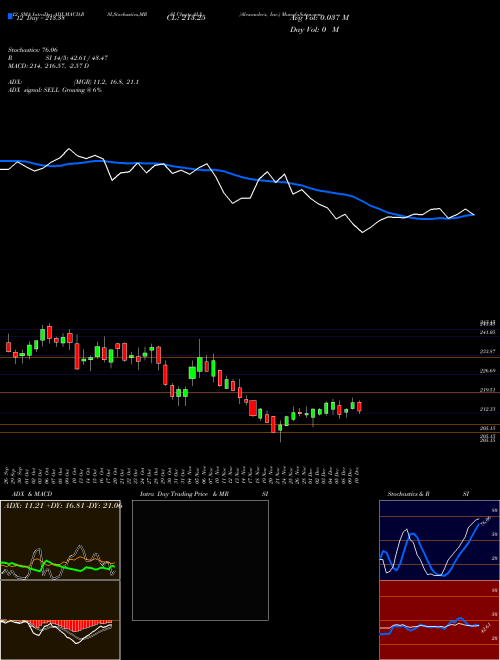This screenshot has height=660, width=500.
Task: Click the 'MACD: 214, 216.57, -2.57 D' line
Action: click(48, 66)
